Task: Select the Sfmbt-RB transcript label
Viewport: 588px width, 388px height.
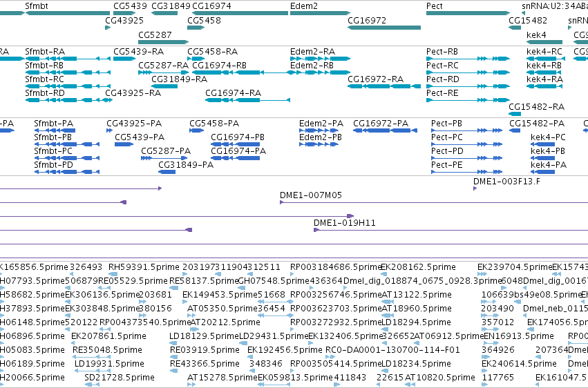Action: click(x=44, y=65)
